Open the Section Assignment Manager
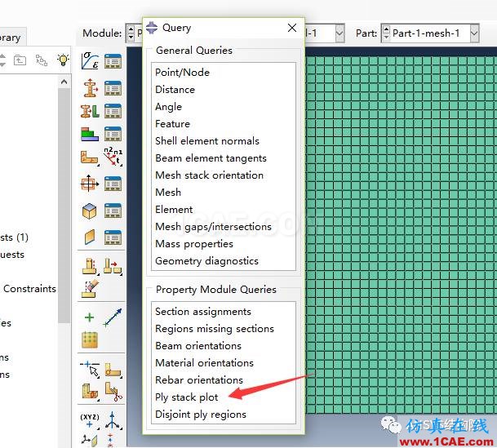497x448 pixels. pos(113,111)
